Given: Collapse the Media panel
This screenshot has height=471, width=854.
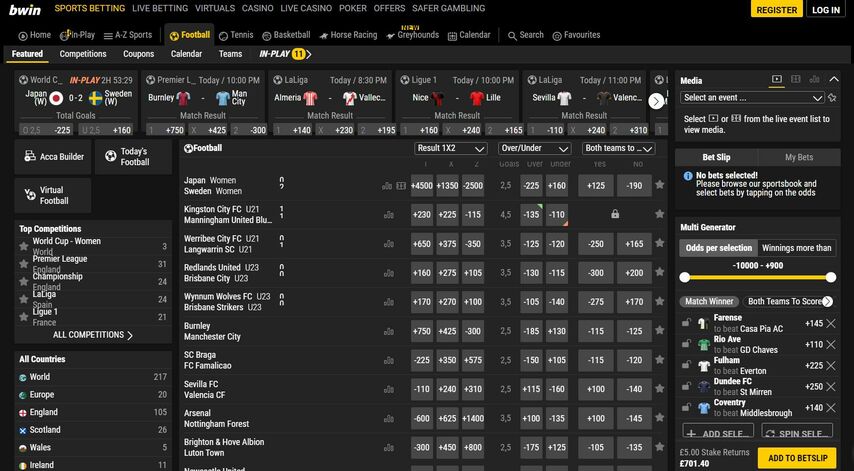Looking at the screenshot, I should pyautogui.click(x=834, y=79).
